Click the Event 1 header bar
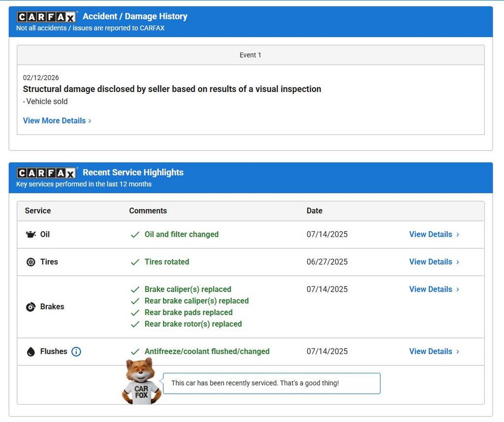 [251, 55]
